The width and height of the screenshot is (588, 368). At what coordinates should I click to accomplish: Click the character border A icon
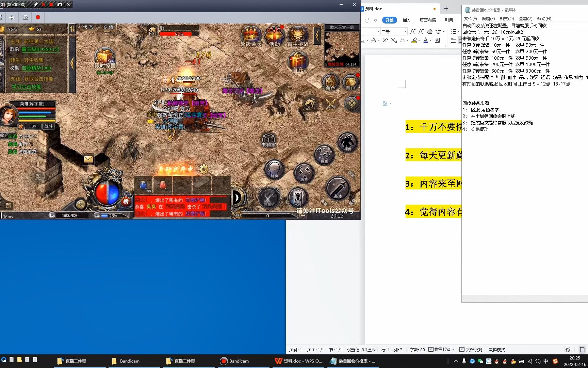pos(438,40)
